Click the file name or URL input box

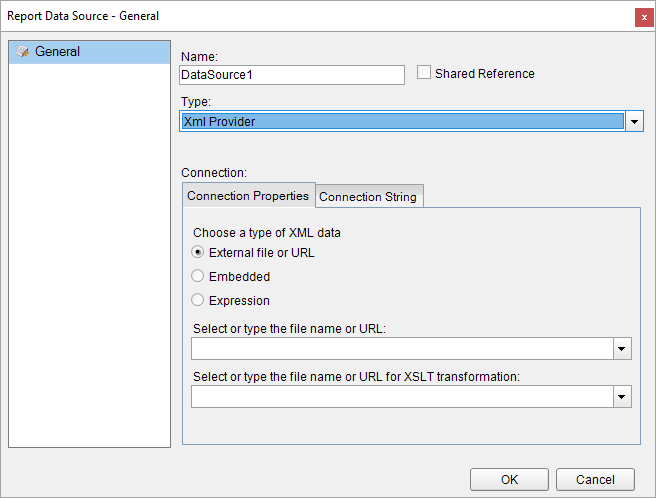(402, 349)
